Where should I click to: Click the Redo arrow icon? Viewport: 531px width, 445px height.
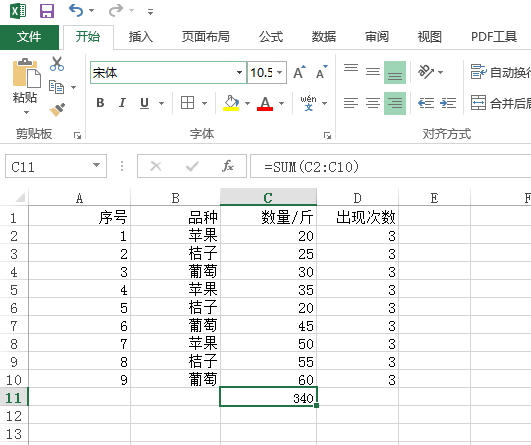[116, 10]
